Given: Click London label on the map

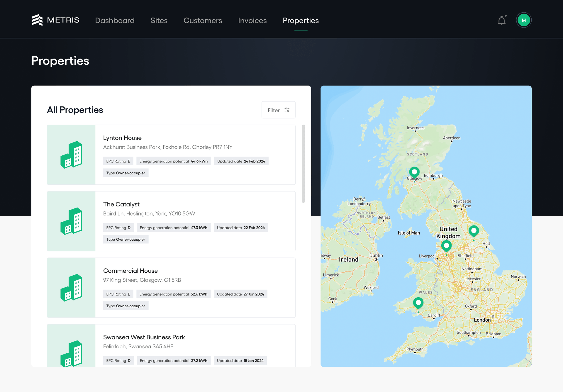Looking at the screenshot, I should pyautogui.click(x=482, y=320).
